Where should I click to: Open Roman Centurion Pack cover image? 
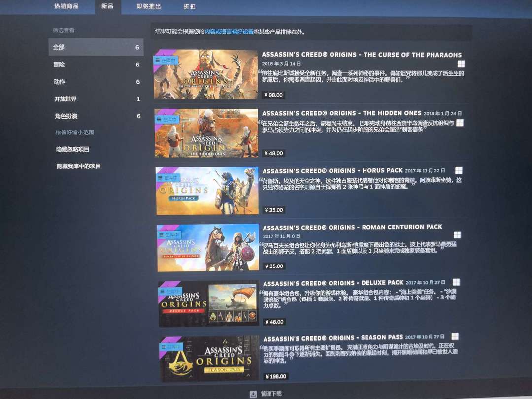coord(207,248)
